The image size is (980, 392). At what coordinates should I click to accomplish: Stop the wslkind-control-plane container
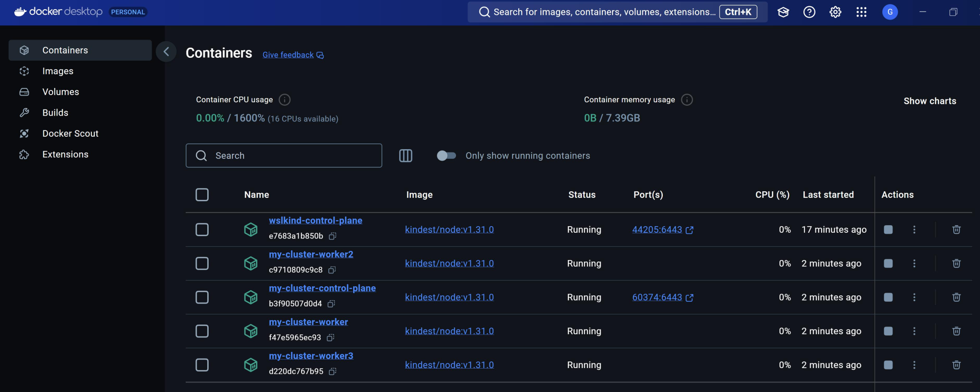tap(888, 230)
